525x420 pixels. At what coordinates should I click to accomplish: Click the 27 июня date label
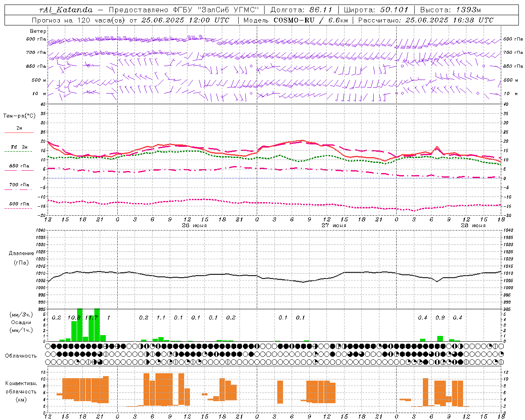click(333, 226)
